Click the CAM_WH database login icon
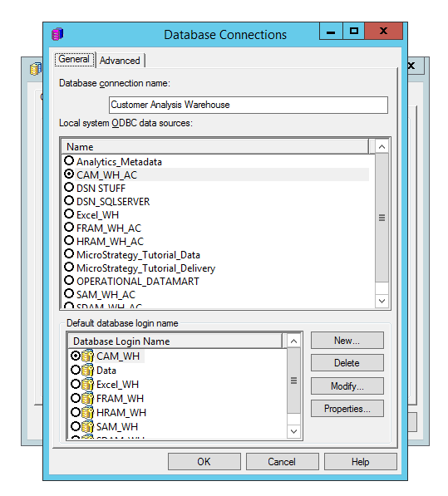 tap(87, 356)
